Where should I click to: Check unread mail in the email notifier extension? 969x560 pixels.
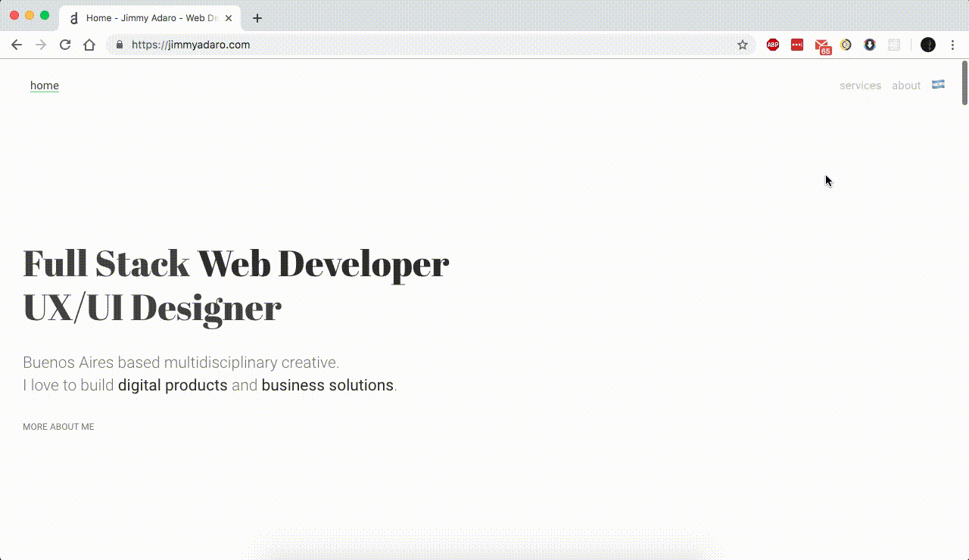(x=823, y=45)
